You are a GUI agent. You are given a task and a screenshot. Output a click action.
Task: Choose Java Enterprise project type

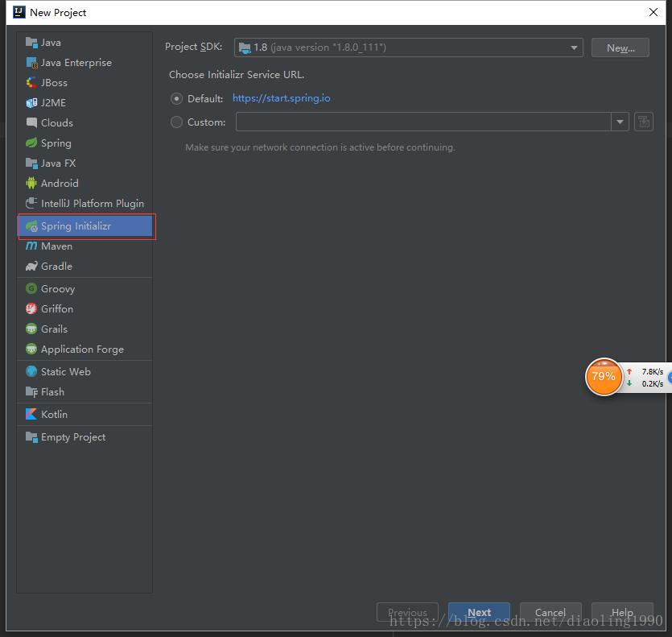(76, 63)
